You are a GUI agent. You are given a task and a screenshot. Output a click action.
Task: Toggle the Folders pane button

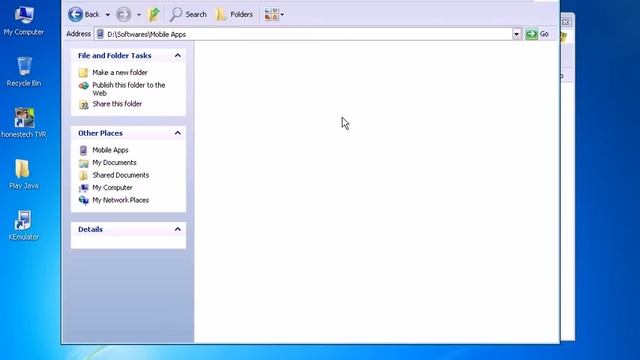(234, 15)
